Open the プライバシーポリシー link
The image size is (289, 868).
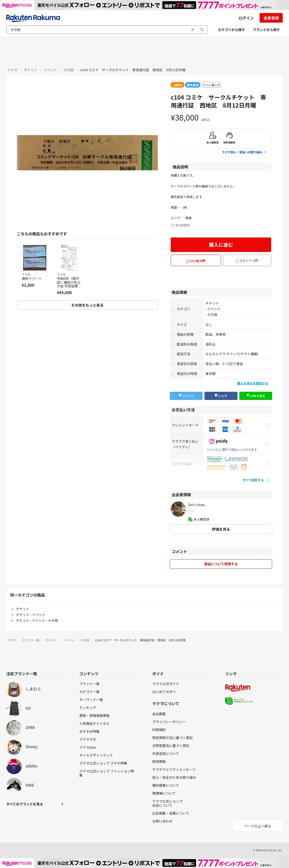click(x=169, y=722)
